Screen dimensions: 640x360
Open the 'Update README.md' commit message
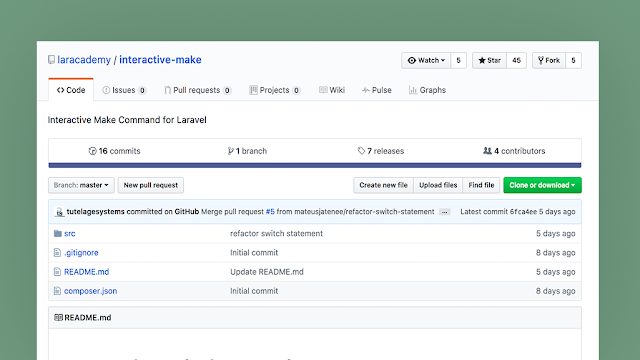[267, 272]
